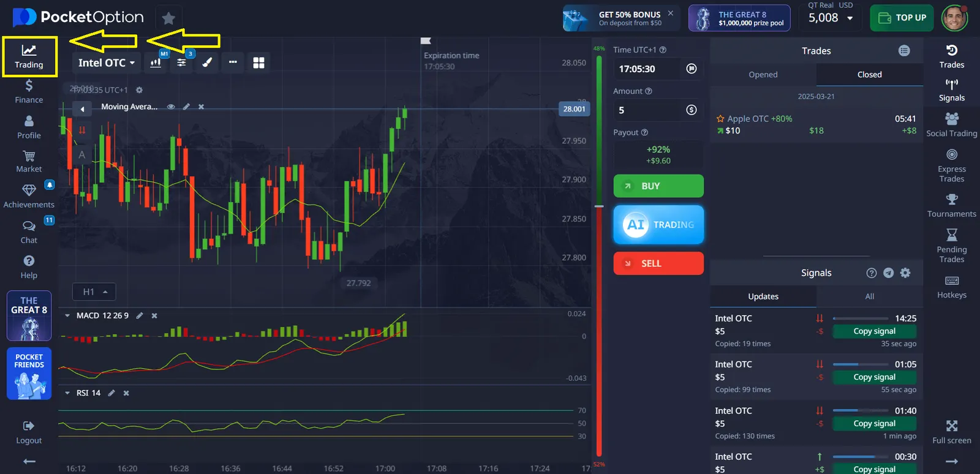Expand the account balance dropdown
The width and height of the screenshot is (980, 474).
tap(850, 18)
